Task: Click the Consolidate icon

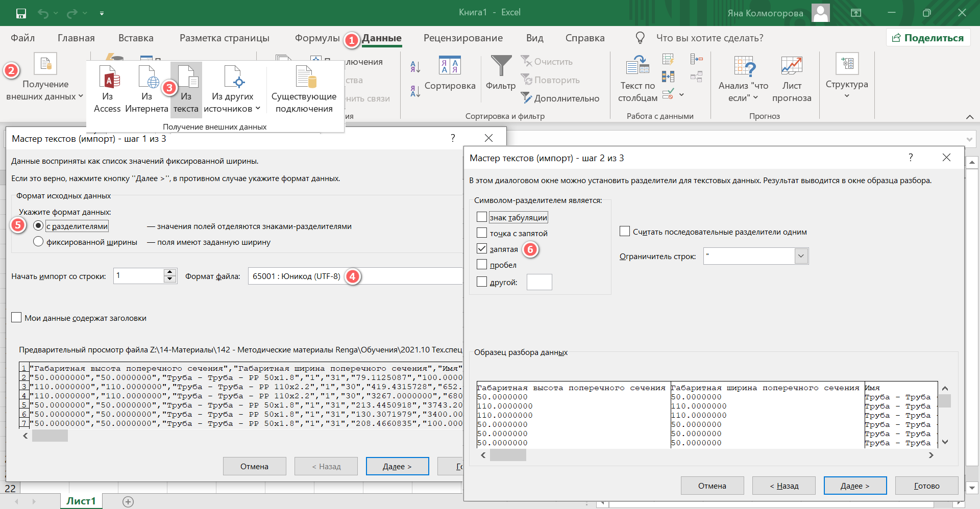Action: [696, 59]
